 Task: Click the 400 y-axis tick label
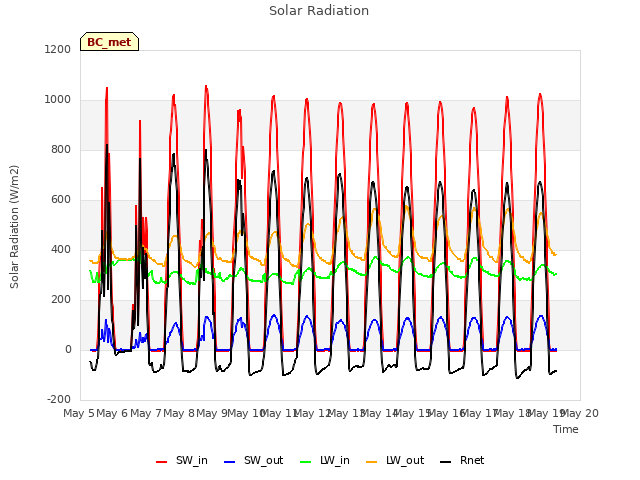point(61,250)
